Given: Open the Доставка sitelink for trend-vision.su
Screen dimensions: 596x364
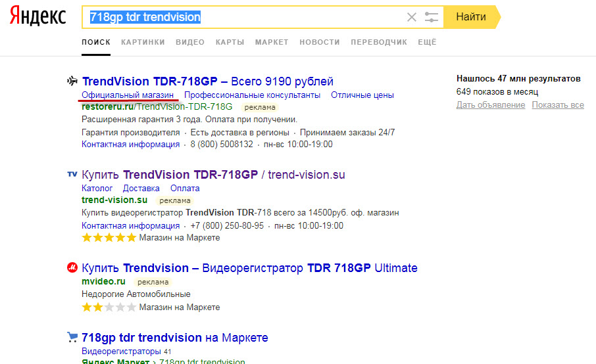Looking at the screenshot, I should click(x=141, y=188).
